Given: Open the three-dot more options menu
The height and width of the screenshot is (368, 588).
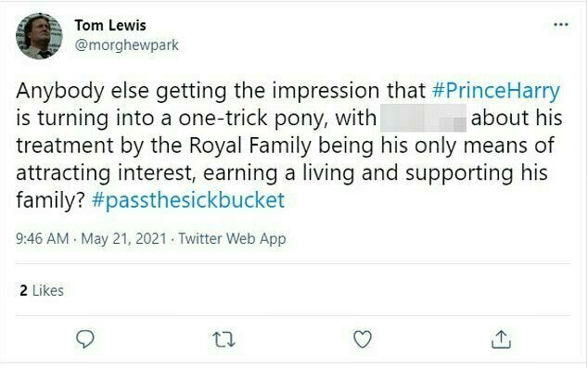Looking at the screenshot, I should coord(561,25).
